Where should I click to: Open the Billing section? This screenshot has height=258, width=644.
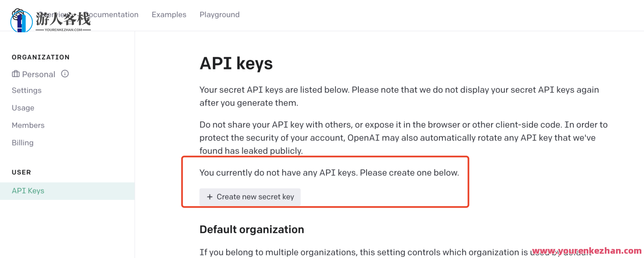[x=22, y=143]
